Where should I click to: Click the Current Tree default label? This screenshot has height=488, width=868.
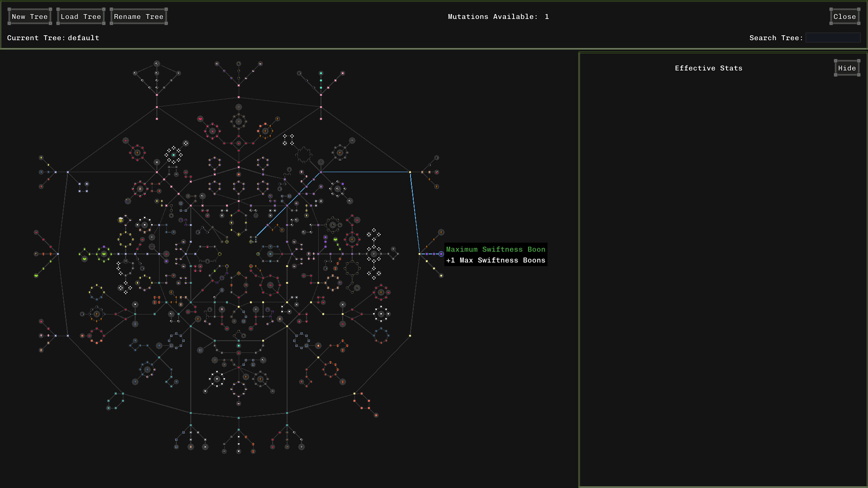coord(53,38)
